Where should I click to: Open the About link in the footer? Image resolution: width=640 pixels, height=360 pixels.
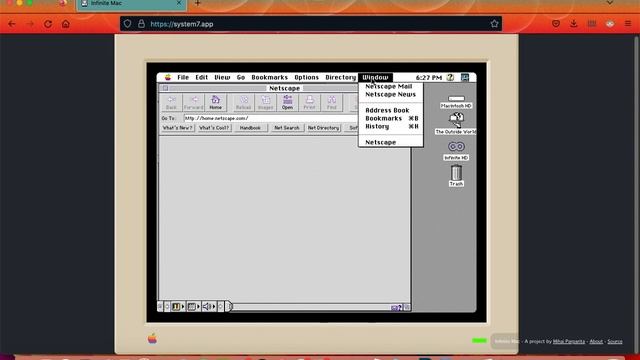[596, 341]
